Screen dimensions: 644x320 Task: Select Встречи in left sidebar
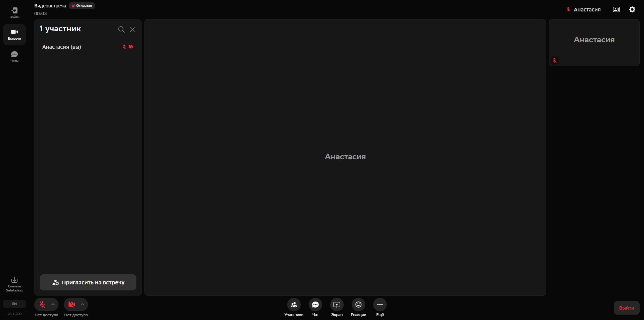pyautogui.click(x=14, y=35)
